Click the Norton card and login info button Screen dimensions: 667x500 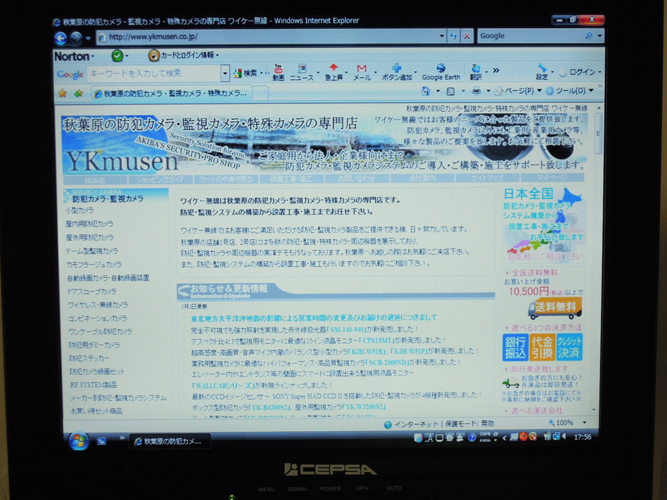[186, 56]
